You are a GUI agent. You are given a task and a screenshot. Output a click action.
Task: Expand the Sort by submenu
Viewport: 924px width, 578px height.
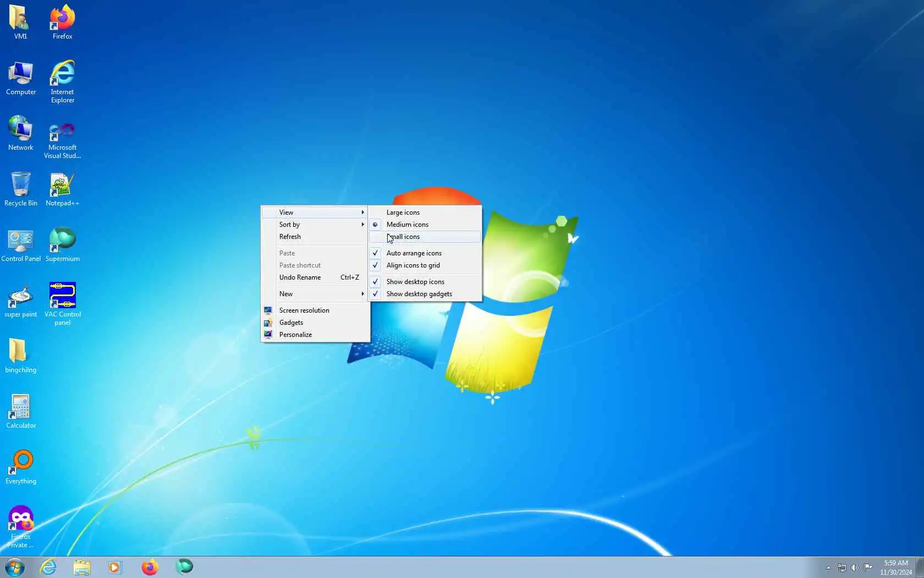coord(315,225)
